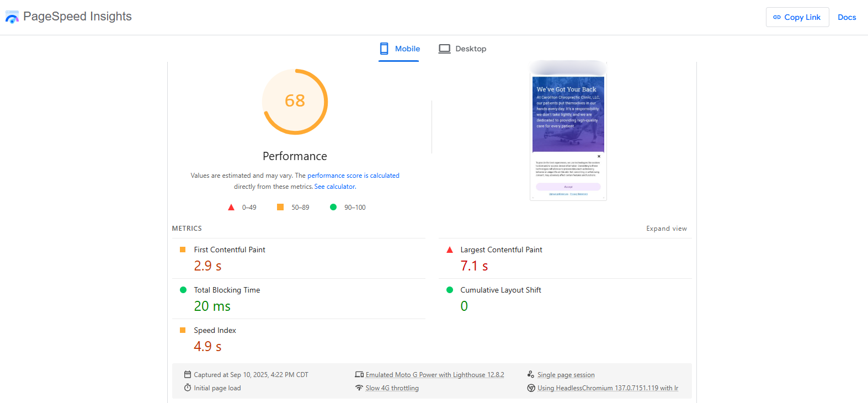868x403 pixels.
Task: Open the See calculator link
Action: coord(335,187)
